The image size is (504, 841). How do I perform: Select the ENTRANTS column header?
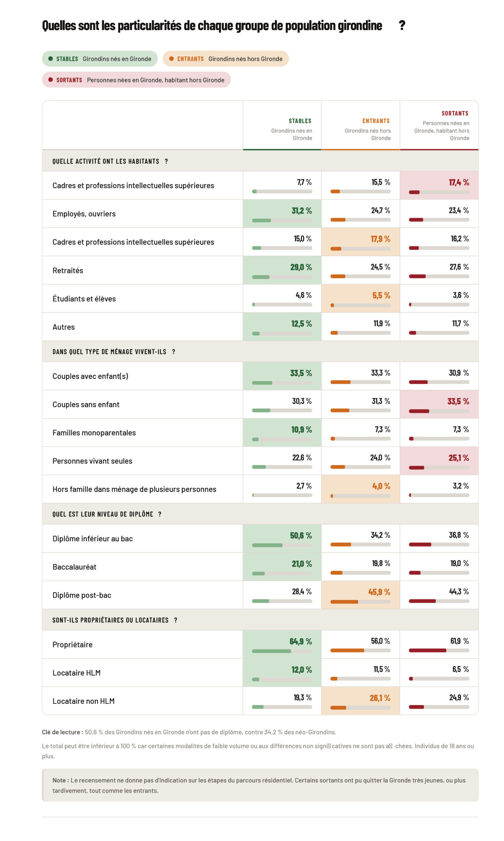(x=361, y=125)
